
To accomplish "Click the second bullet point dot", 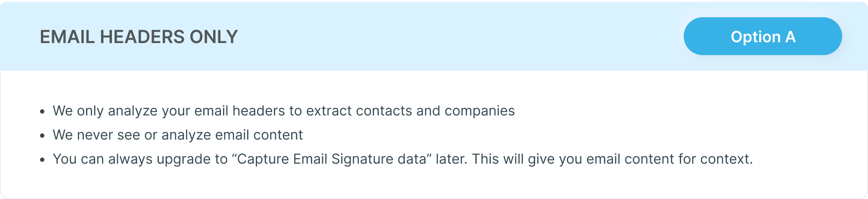I will [x=42, y=136].
